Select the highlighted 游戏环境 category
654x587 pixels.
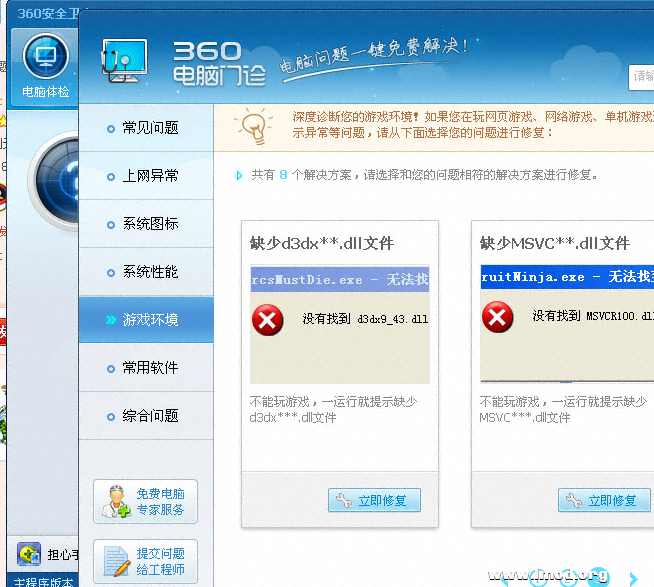click(146, 320)
